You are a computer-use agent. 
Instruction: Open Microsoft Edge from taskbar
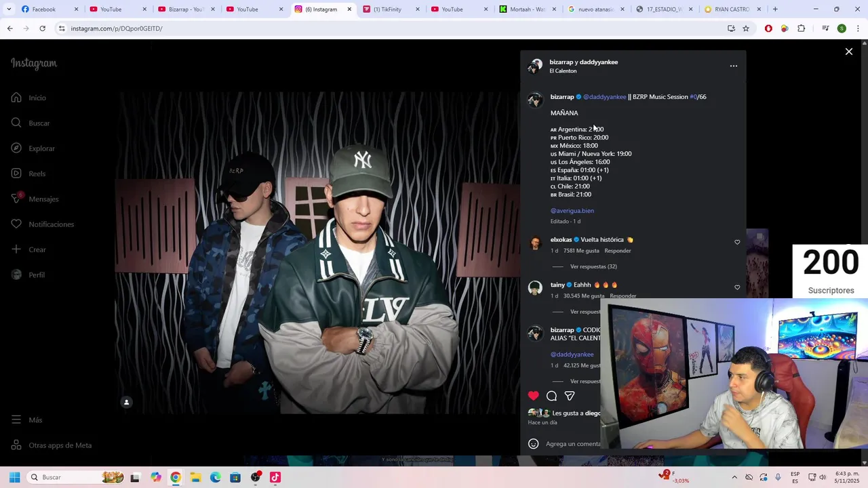pyautogui.click(x=216, y=477)
